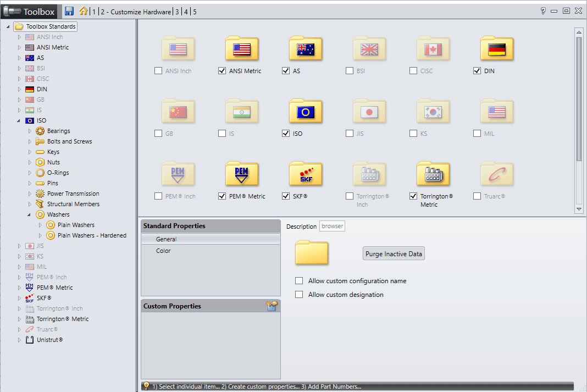
Task: Collapse the Washers tree node
Action: pos(30,214)
